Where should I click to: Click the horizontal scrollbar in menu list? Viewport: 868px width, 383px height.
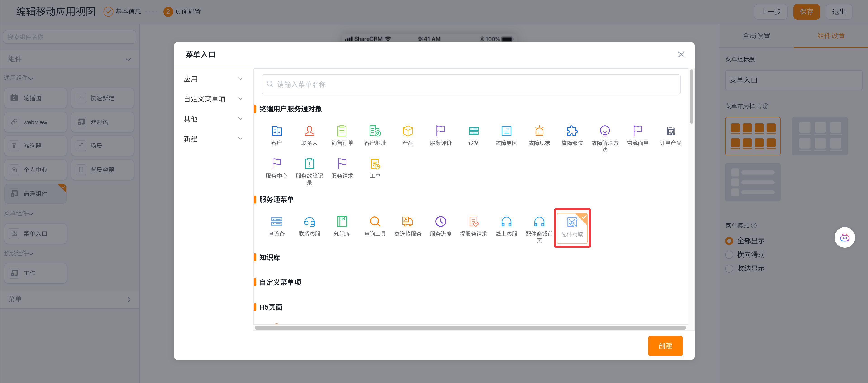(470, 327)
